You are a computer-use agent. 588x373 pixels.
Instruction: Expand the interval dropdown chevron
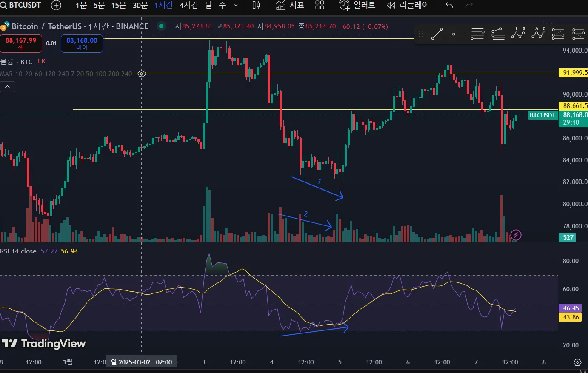point(236,5)
